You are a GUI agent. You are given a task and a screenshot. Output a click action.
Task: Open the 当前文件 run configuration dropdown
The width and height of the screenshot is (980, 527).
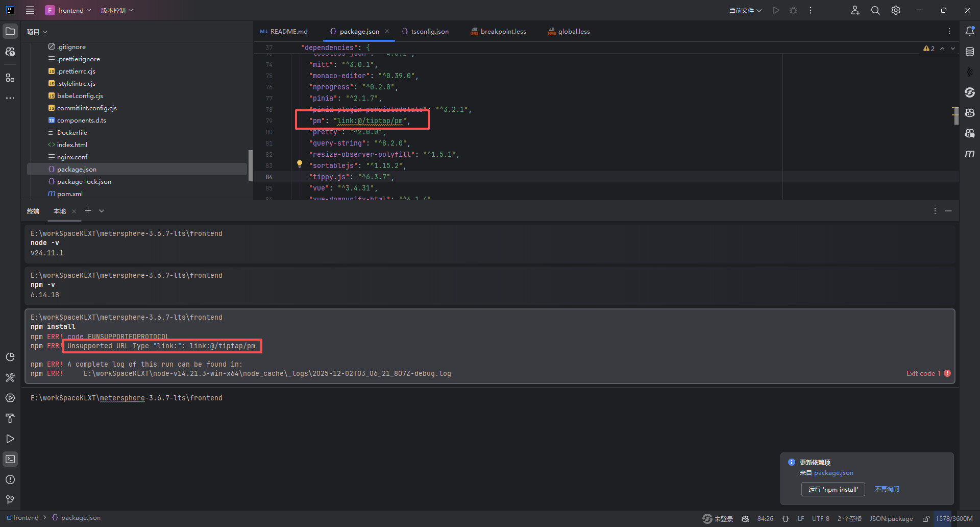(x=745, y=10)
